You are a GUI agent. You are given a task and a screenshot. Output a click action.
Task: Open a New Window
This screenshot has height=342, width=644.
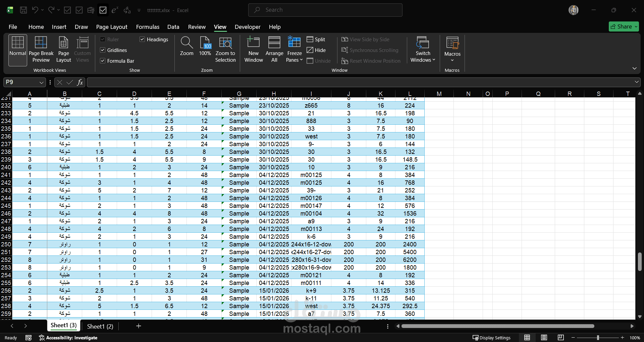click(x=254, y=50)
